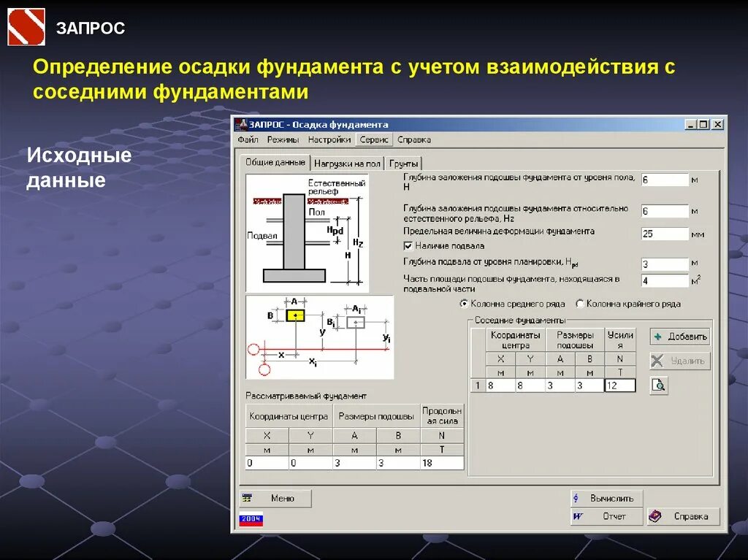
Task: Click the Отчет button
Action: (607, 517)
